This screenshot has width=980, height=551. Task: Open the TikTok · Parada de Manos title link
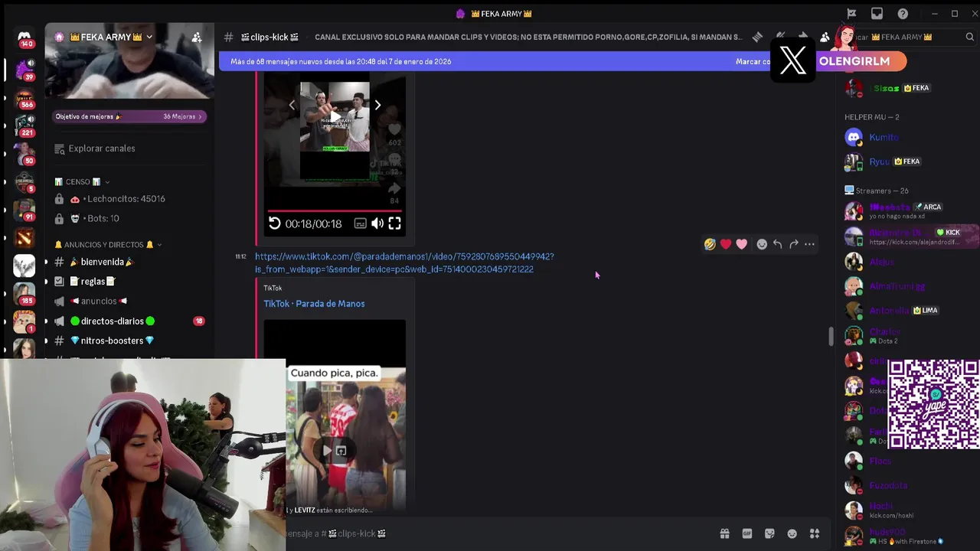[314, 304]
